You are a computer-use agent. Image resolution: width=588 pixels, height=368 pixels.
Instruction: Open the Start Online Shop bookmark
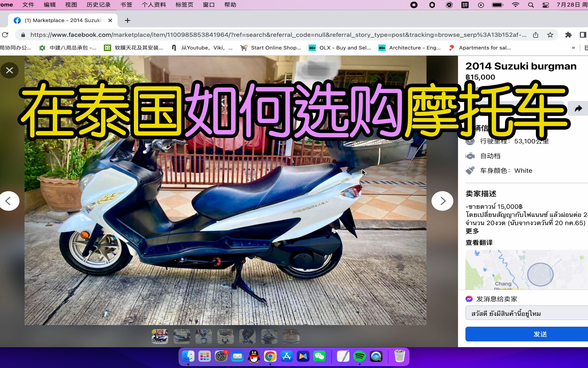[x=271, y=48]
